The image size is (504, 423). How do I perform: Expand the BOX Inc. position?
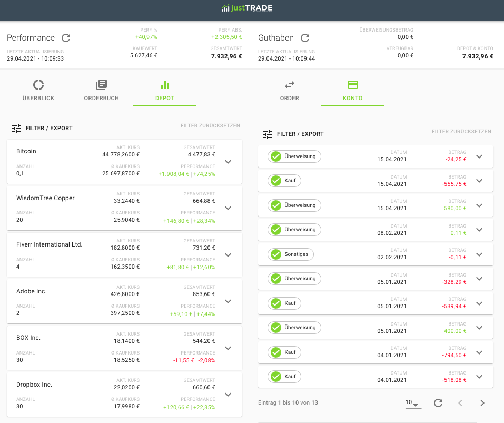tap(228, 348)
